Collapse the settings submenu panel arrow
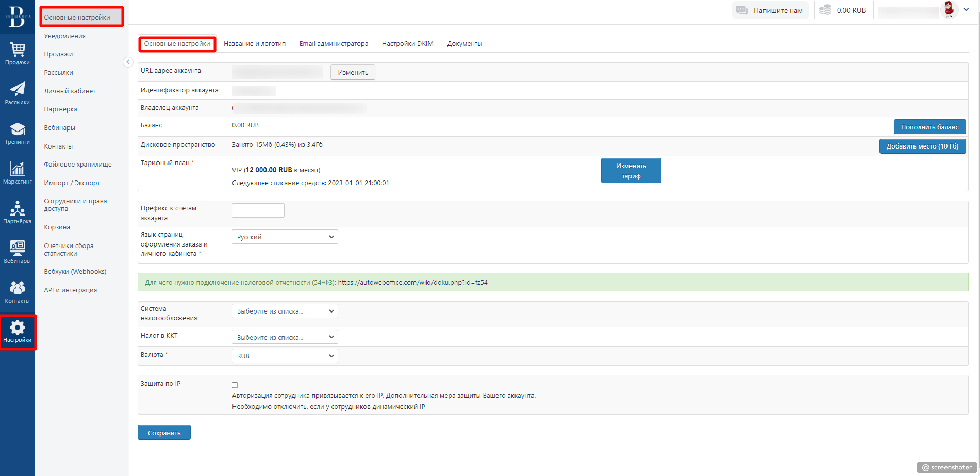This screenshot has height=476, width=980. coord(128,62)
